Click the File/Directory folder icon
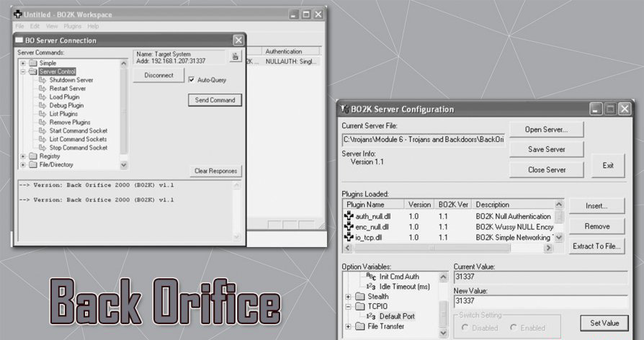Image resolution: width=644 pixels, height=340 pixels. coord(33,165)
